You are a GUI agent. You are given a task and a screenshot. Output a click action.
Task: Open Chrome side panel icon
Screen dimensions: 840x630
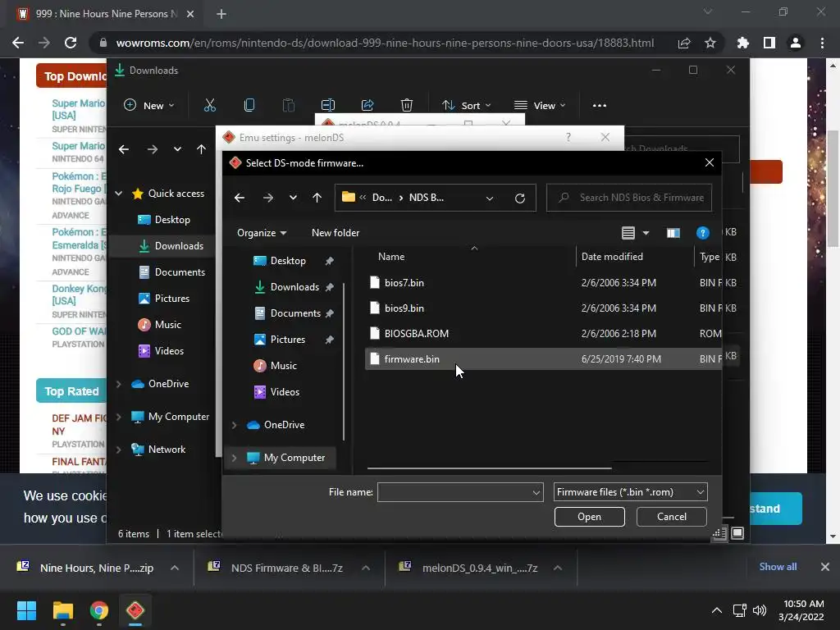pyautogui.click(x=769, y=43)
